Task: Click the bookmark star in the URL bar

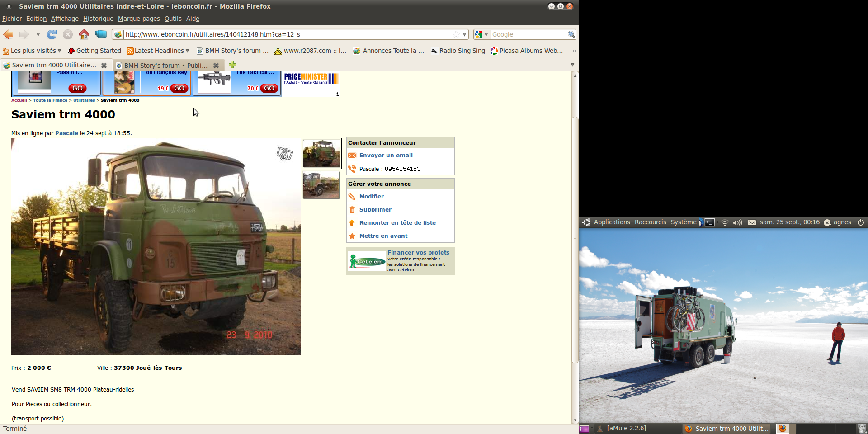Action: coord(456,34)
